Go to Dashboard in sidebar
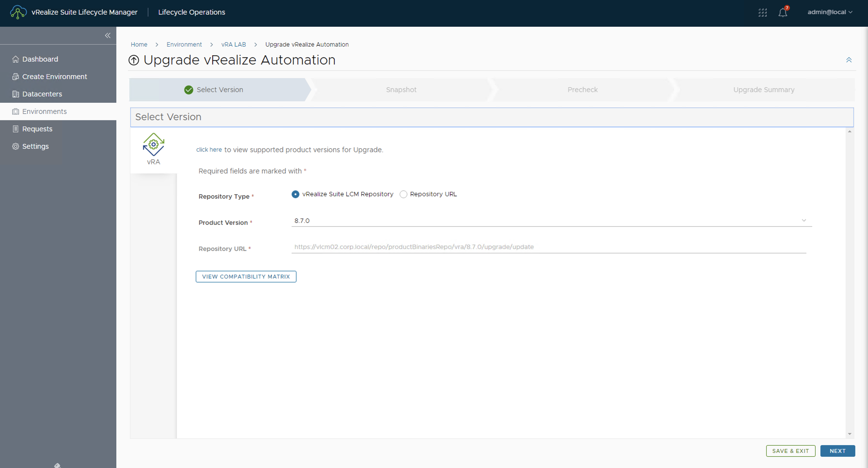Screen dimensions: 868x468 click(x=40, y=59)
